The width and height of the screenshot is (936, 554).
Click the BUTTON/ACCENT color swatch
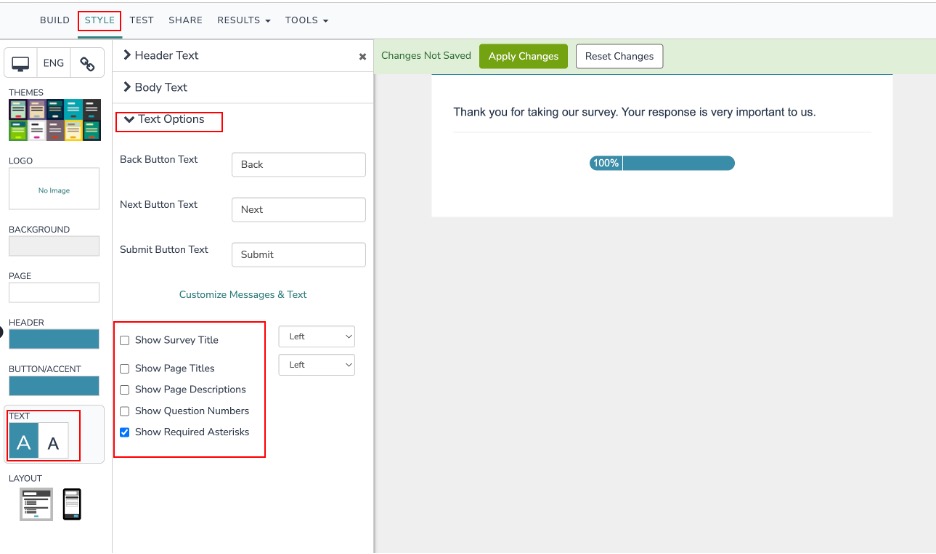coord(54,385)
